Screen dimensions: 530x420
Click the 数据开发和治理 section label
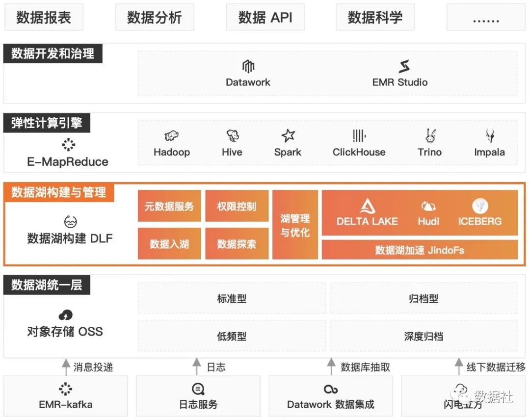(53, 53)
